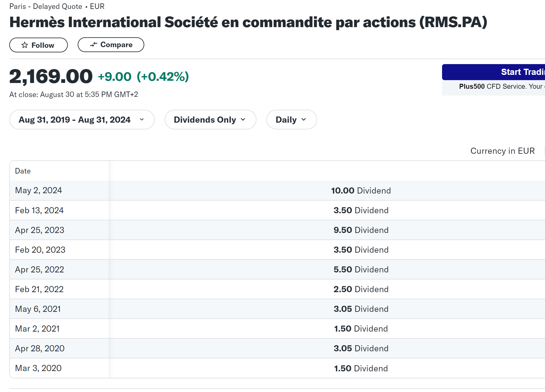Click the +9.00 price change value
This screenshot has height=392, width=545.
tap(115, 77)
